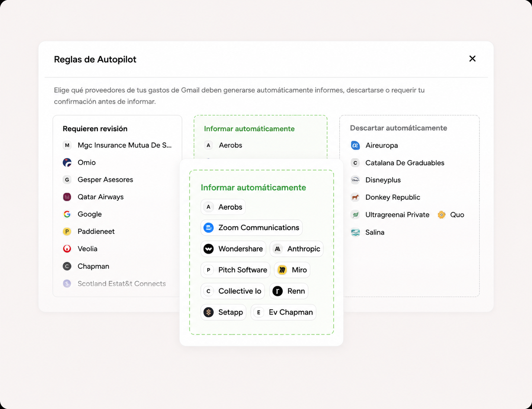Image resolution: width=532 pixels, height=409 pixels.
Task: Click the Catalana De Graduables C icon
Action: click(x=355, y=163)
